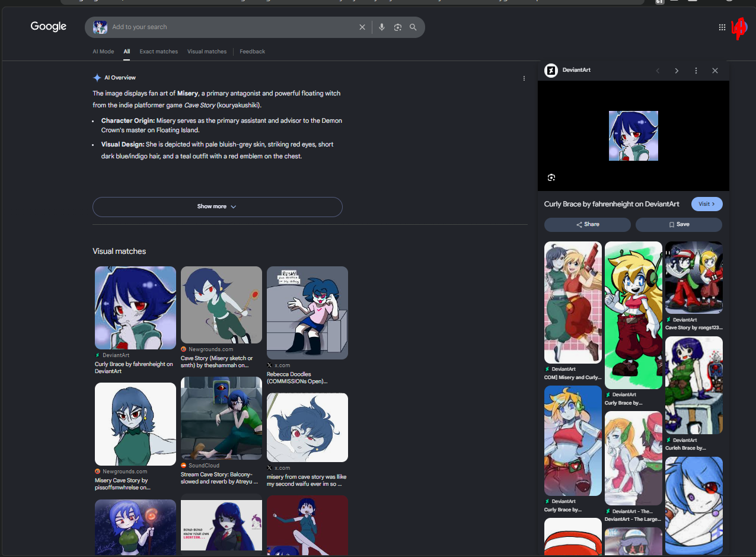This screenshot has width=756, height=557.
Task: Open SoundCloud Stream Cave Story Balcony result
Action: pos(221,418)
